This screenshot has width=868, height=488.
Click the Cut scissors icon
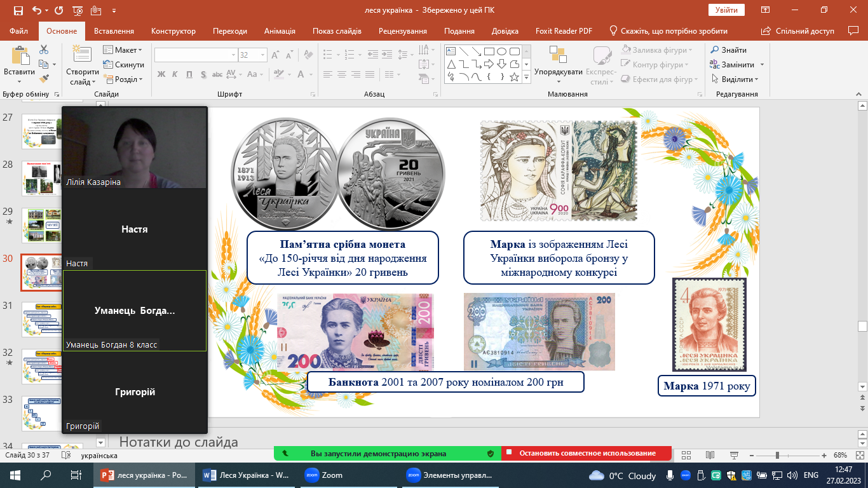(x=44, y=50)
